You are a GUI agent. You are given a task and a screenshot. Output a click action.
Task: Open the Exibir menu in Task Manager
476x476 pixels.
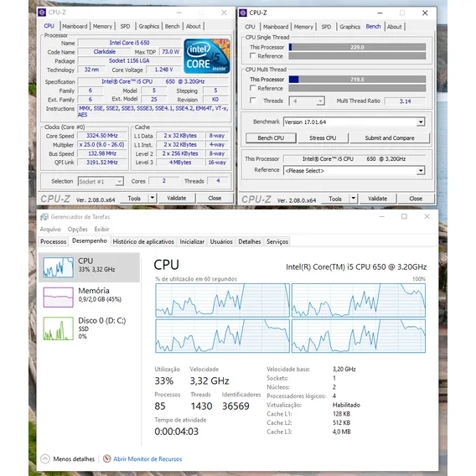pos(101,229)
